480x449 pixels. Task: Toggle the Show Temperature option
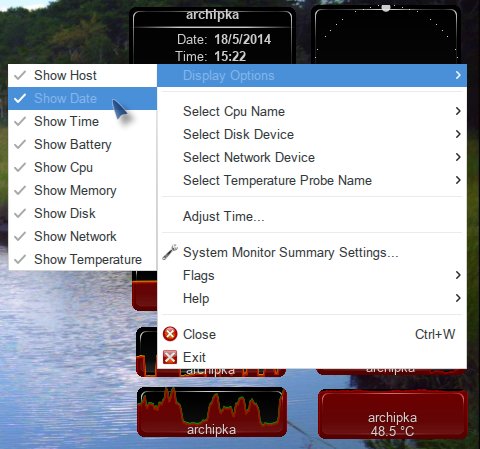(82, 259)
